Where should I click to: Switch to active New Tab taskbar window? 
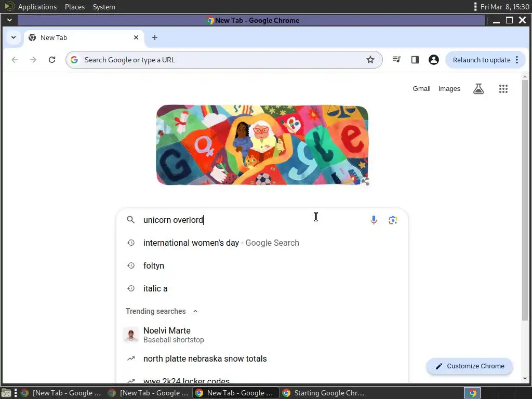[x=236, y=393]
